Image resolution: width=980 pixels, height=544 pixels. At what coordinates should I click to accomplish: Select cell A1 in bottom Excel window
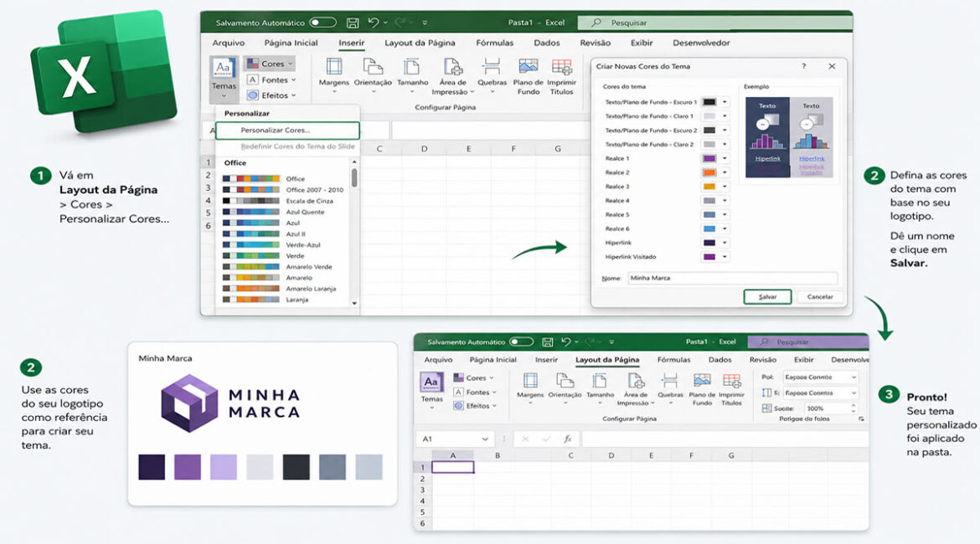[x=453, y=467]
